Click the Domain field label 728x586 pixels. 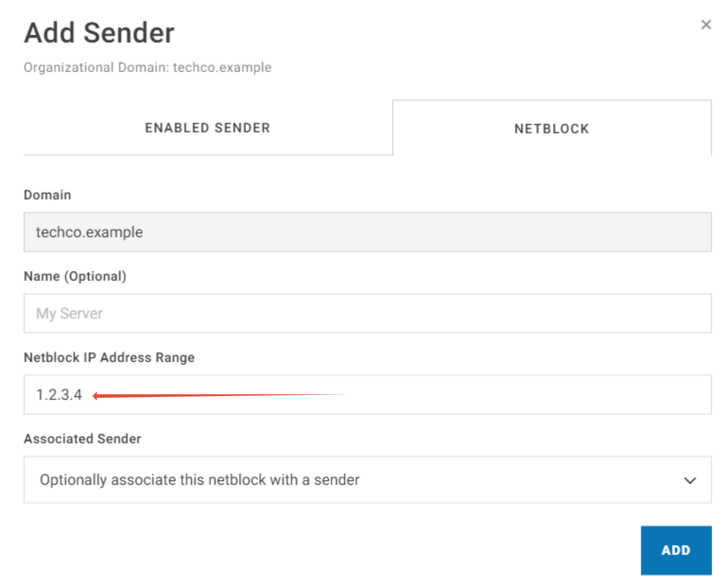pyautogui.click(x=47, y=195)
